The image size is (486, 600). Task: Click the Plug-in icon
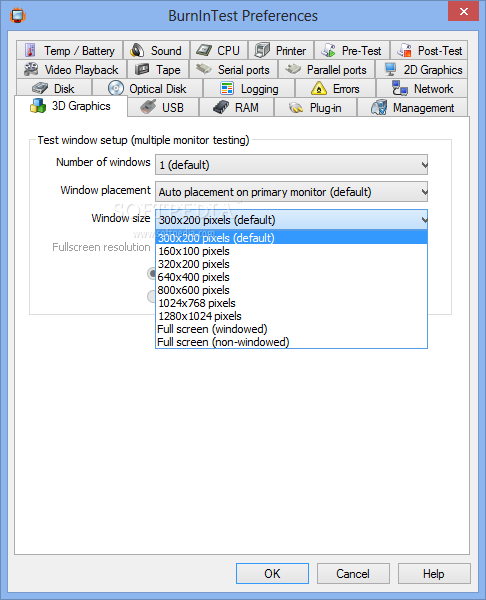(x=296, y=108)
